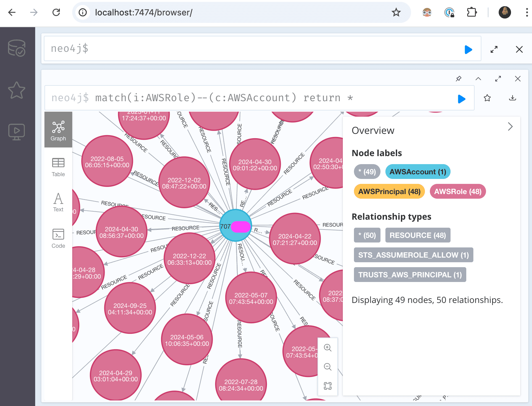Select node 2024-05-06 10:06:35+00:00

pyautogui.click(x=187, y=340)
